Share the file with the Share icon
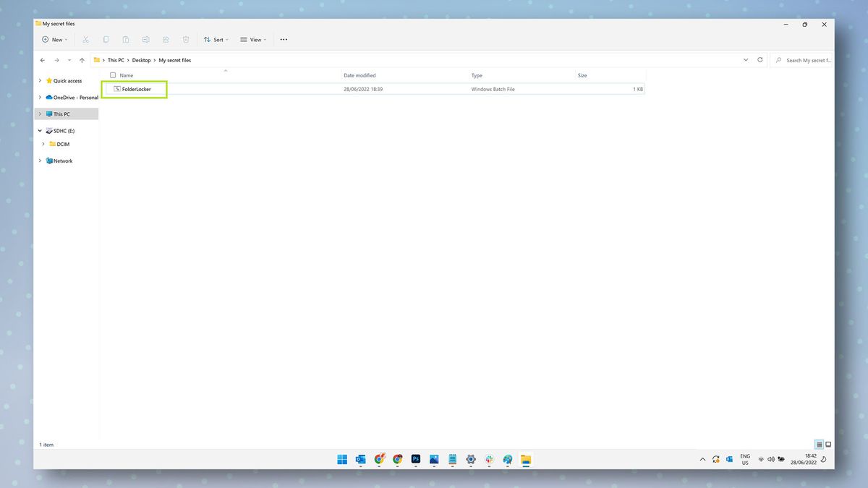 click(x=166, y=39)
